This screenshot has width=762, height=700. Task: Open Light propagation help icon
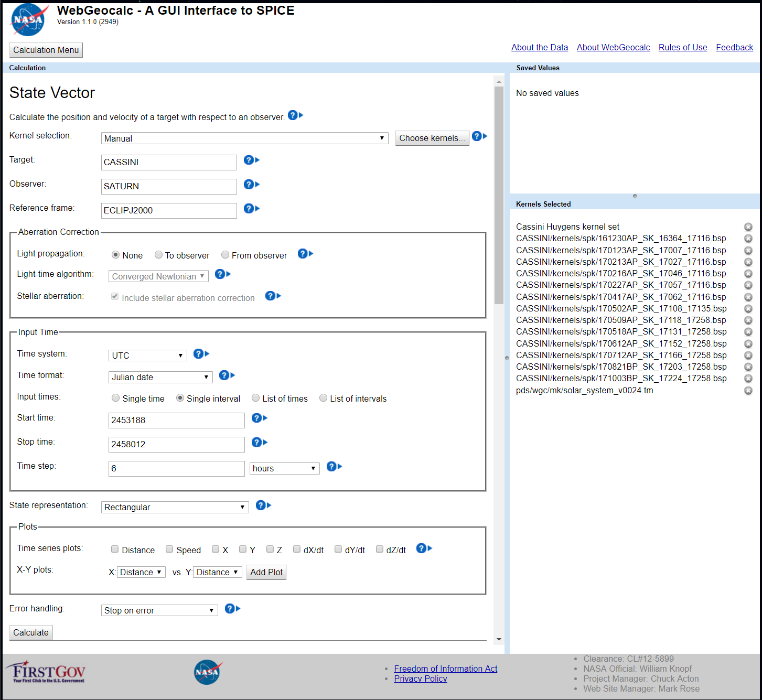(305, 254)
